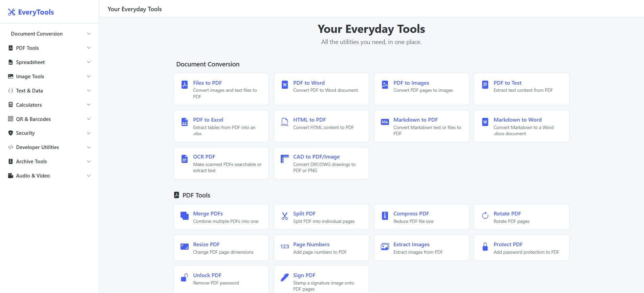Screen dimensions: 644x293
Task: Expand QR & Barcodes sidebar chevron
Action: point(89,119)
